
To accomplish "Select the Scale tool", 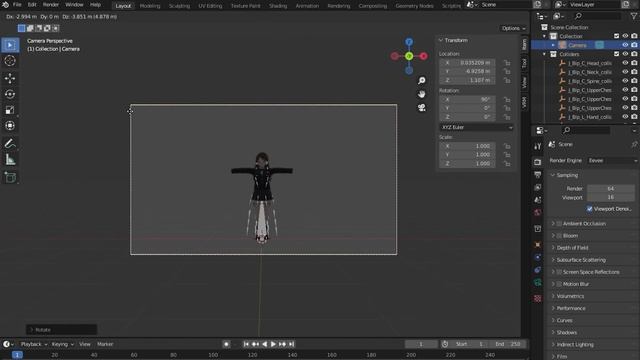I will (x=10, y=110).
